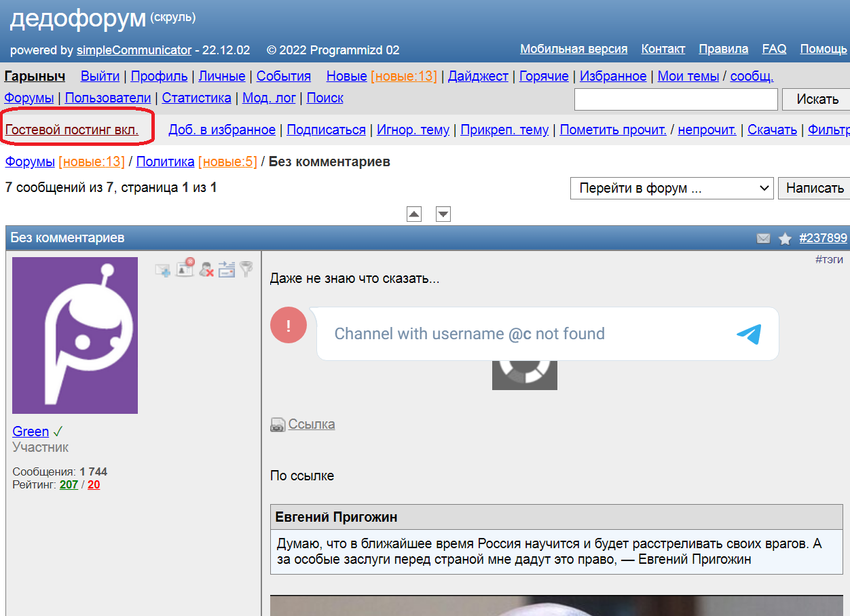The image size is (850, 616).
Task: Open the 'Перейти в форум ...' dropdown
Action: [671, 188]
